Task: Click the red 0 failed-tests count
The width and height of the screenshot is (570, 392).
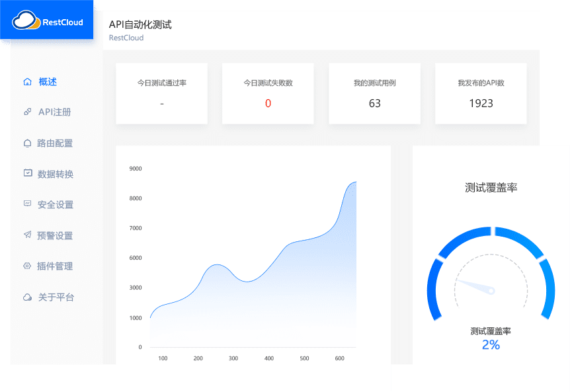Action: click(268, 103)
